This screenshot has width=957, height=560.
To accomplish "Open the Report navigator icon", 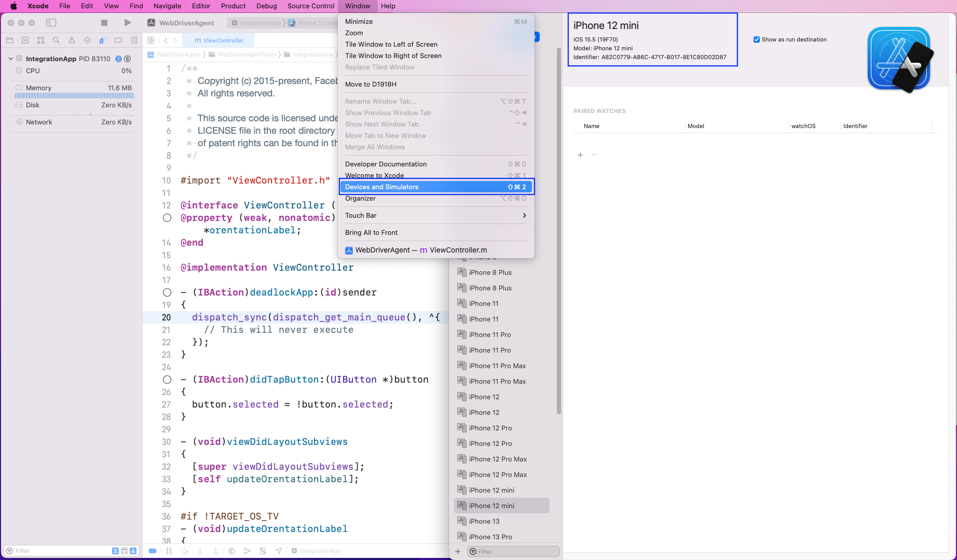I will click(x=134, y=40).
